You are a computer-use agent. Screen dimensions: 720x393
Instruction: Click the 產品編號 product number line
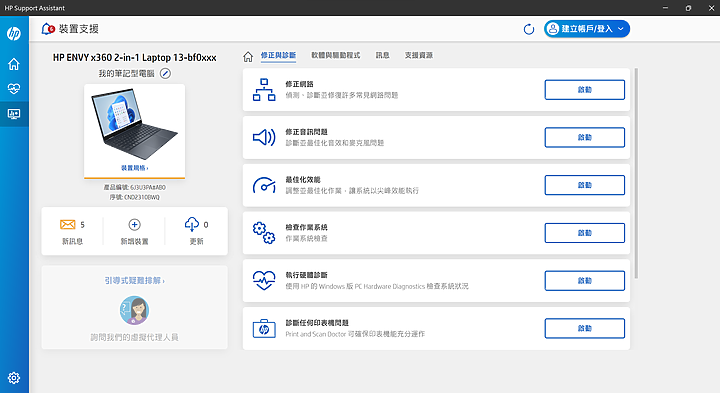(135, 187)
